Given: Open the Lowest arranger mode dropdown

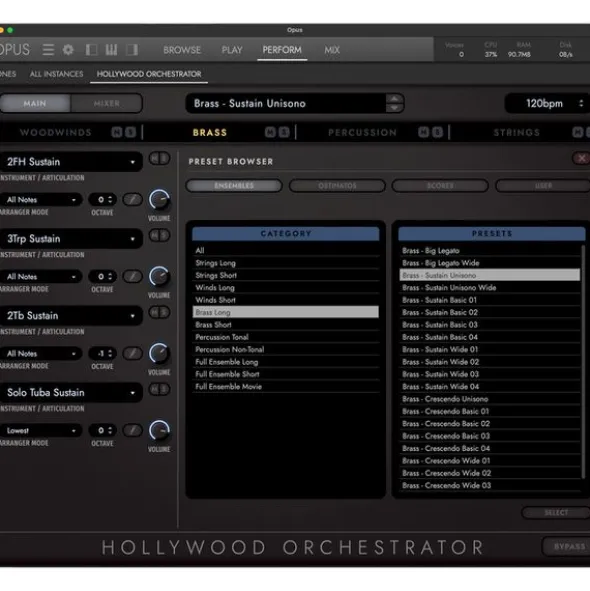Looking at the screenshot, I should 40,430.
